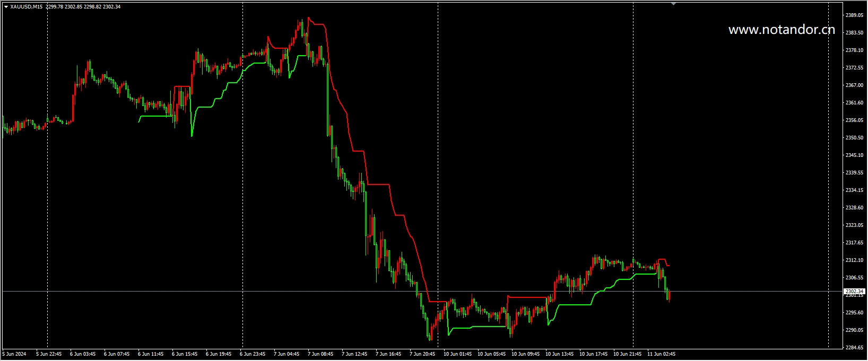Click price scale value 2378.10

[x=854, y=50]
